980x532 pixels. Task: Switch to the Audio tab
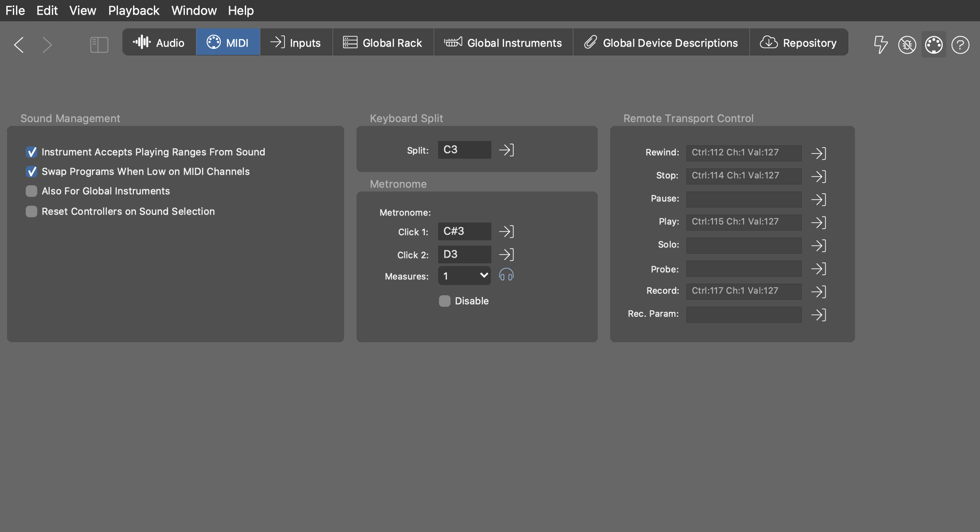coord(159,43)
